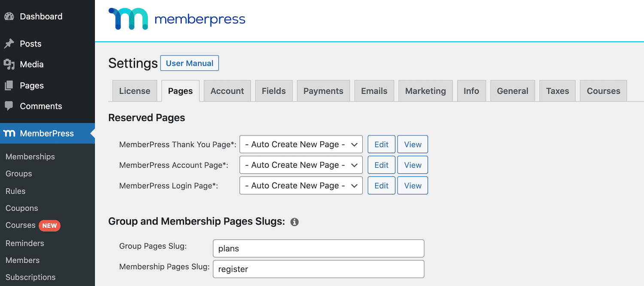Open the Login Page dropdown

pos(301,185)
